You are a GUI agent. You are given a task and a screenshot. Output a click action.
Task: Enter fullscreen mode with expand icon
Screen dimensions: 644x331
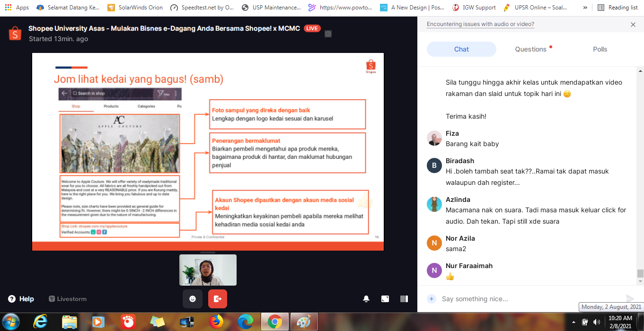click(385, 299)
